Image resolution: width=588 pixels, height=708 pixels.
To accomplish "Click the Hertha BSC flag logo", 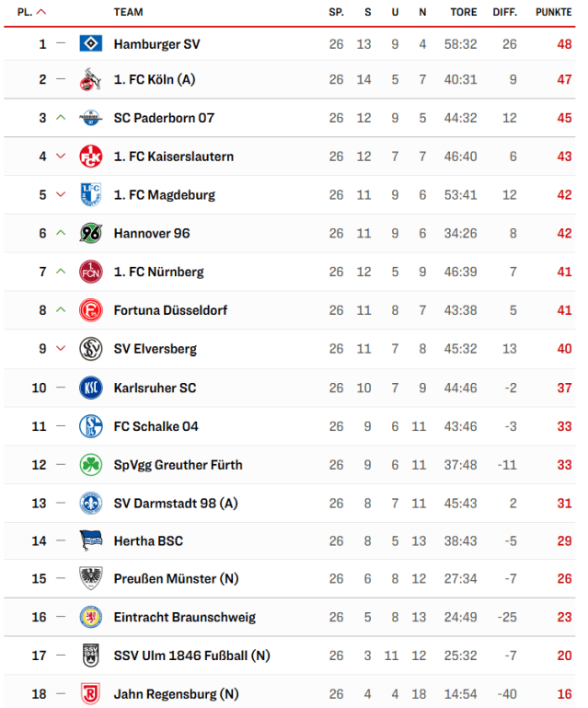I will 90,540.
